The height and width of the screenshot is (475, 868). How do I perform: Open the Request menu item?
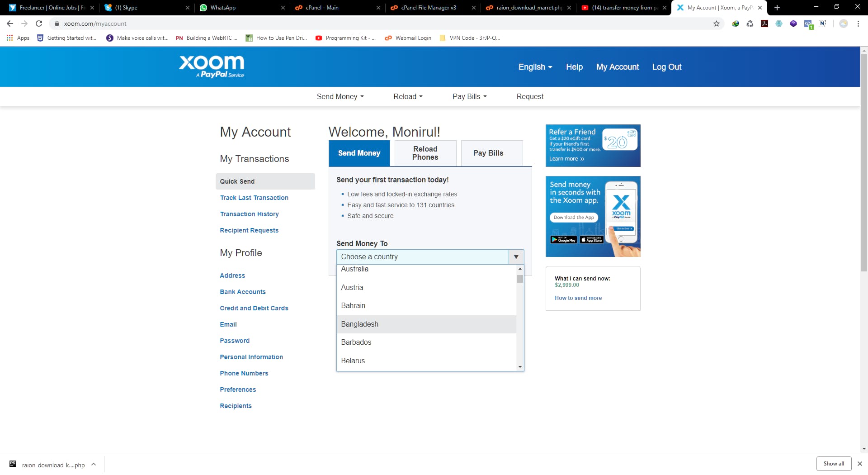(x=530, y=96)
